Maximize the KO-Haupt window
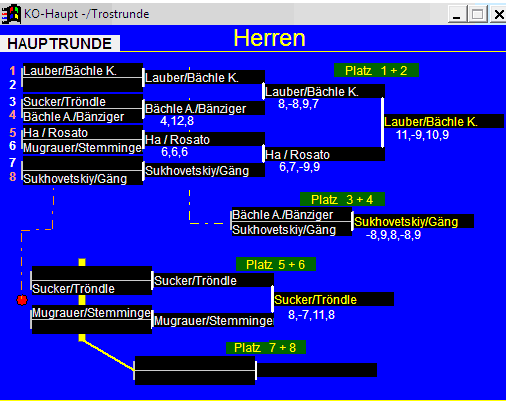This screenshot has height=401, width=506. point(477,14)
